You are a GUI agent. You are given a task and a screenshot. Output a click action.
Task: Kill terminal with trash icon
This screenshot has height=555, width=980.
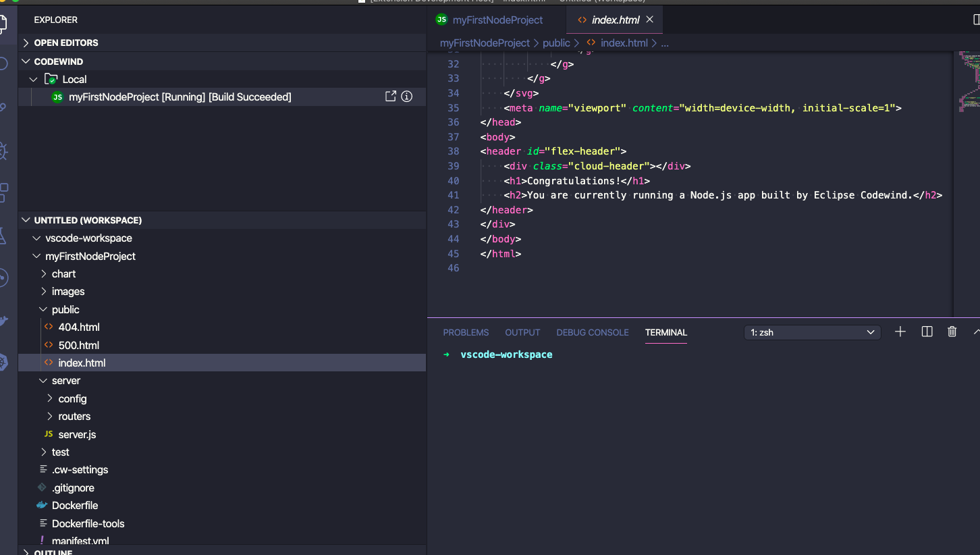[952, 332]
